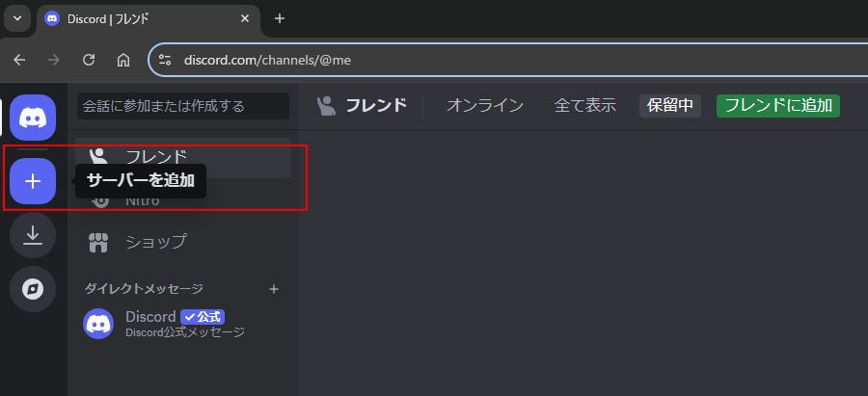Click the Discord公式メッセージ subtitle text
The height and width of the screenshot is (396, 868).
tap(185, 332)
